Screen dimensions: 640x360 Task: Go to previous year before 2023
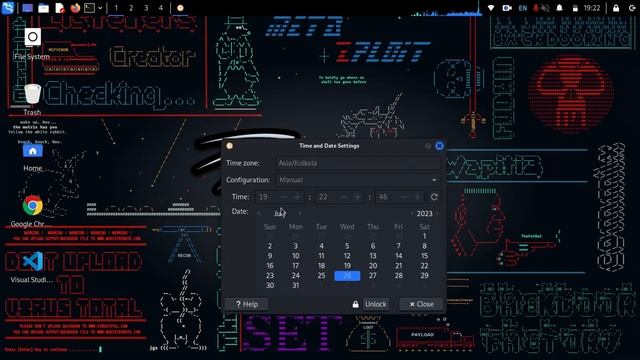tap(412, 213)
